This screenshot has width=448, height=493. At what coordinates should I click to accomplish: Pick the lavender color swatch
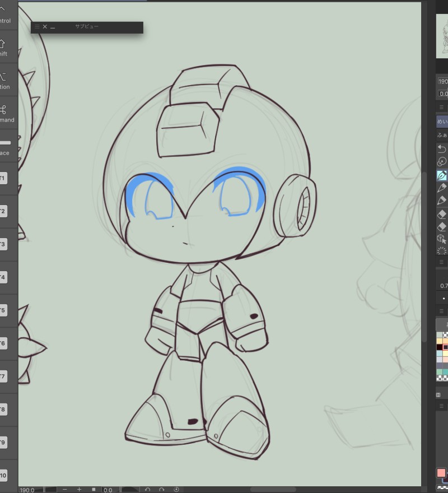(x=439, y=360)
